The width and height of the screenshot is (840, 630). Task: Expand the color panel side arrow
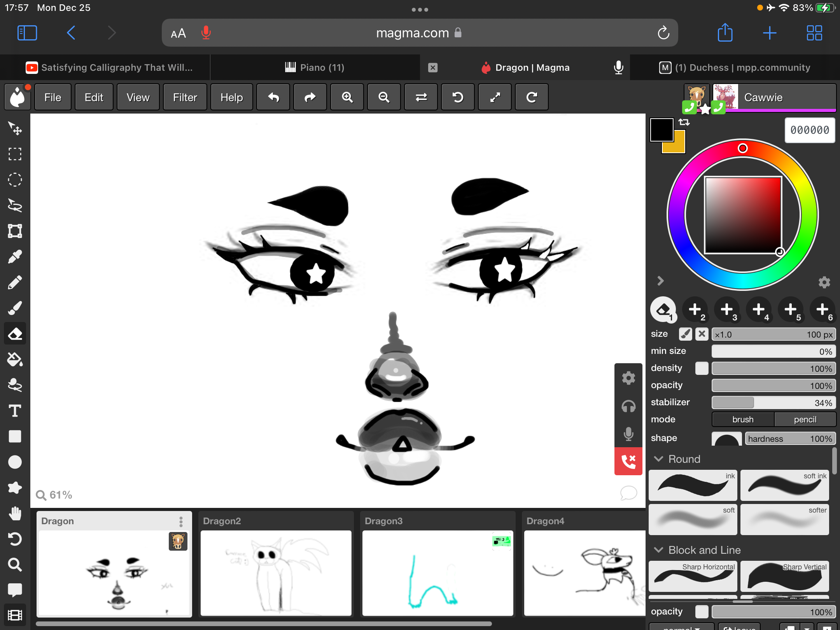(x=660, y=281)
